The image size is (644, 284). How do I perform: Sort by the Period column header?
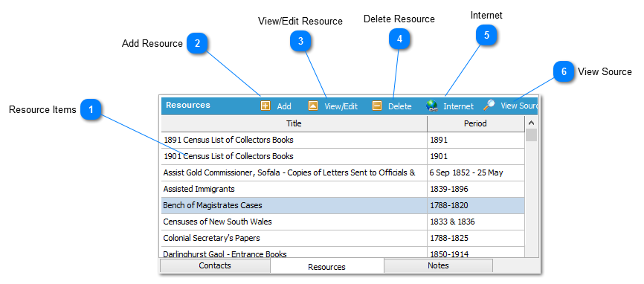476,123
